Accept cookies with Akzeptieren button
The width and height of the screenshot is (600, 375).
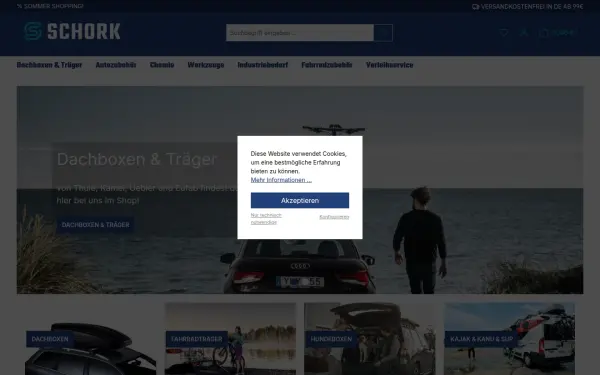[300, 201]
